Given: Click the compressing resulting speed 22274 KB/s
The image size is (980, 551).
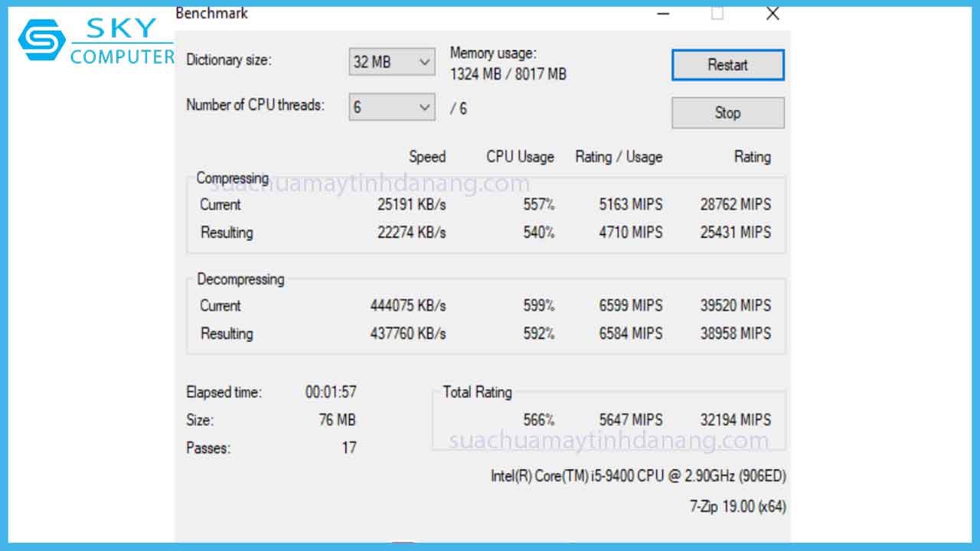Looking at the screenshot, I should 411,232.
